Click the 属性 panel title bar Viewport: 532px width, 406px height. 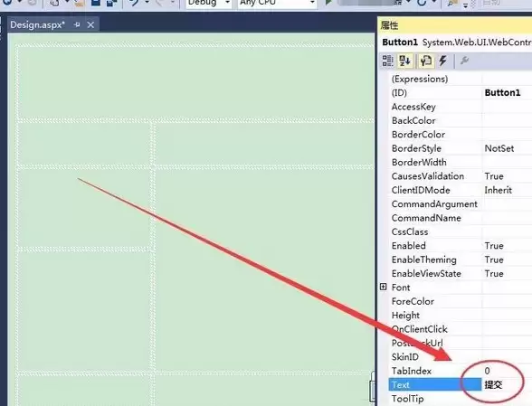pyautogui.click(x=454, y=25)
